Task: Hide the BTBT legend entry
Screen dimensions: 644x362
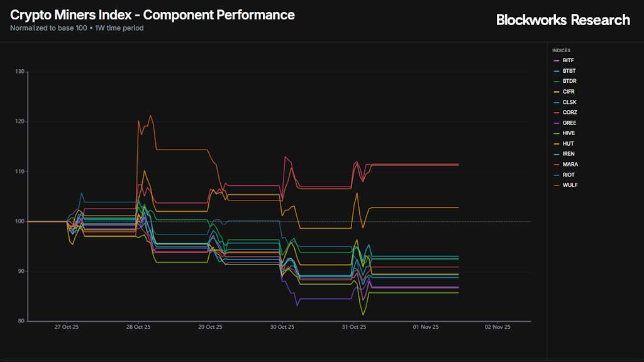Action: (x=569, y=71)
